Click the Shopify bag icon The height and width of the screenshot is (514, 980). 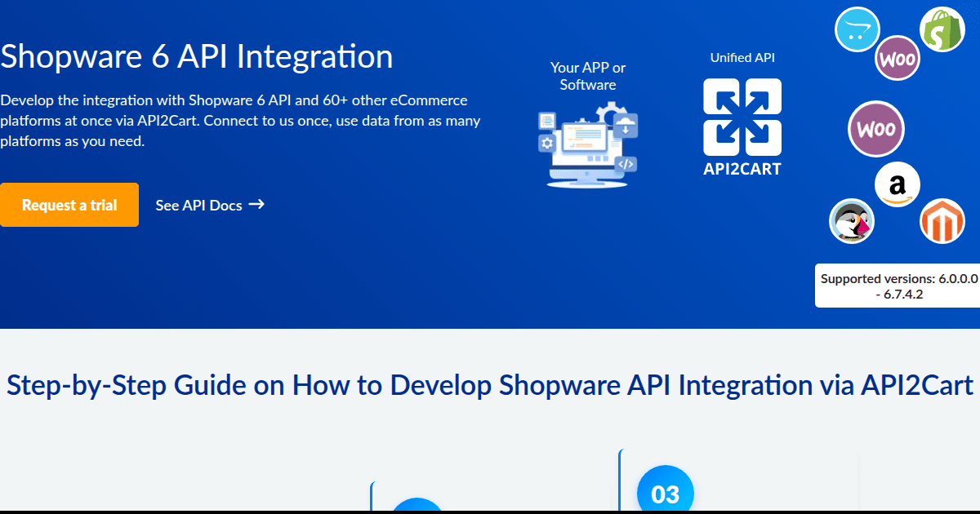[x=942, y=30]
